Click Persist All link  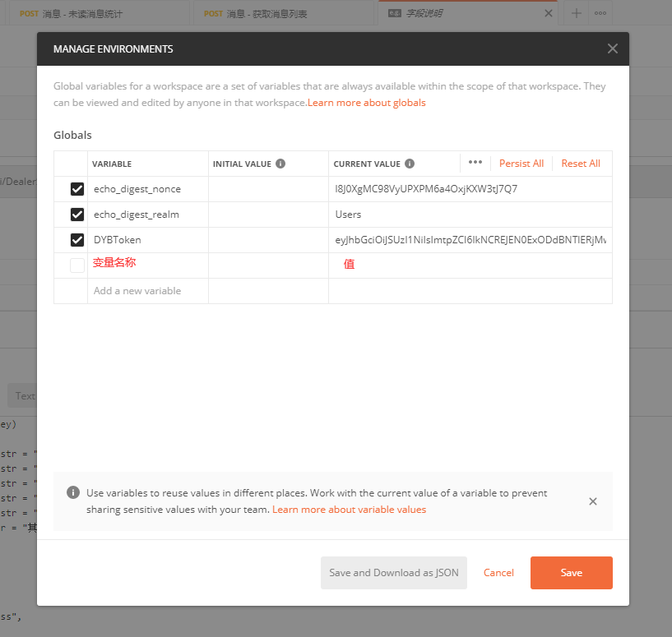[521, 164]
